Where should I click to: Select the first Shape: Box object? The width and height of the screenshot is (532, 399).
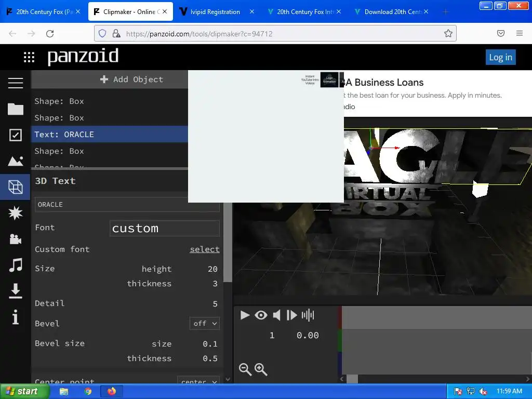109,101
